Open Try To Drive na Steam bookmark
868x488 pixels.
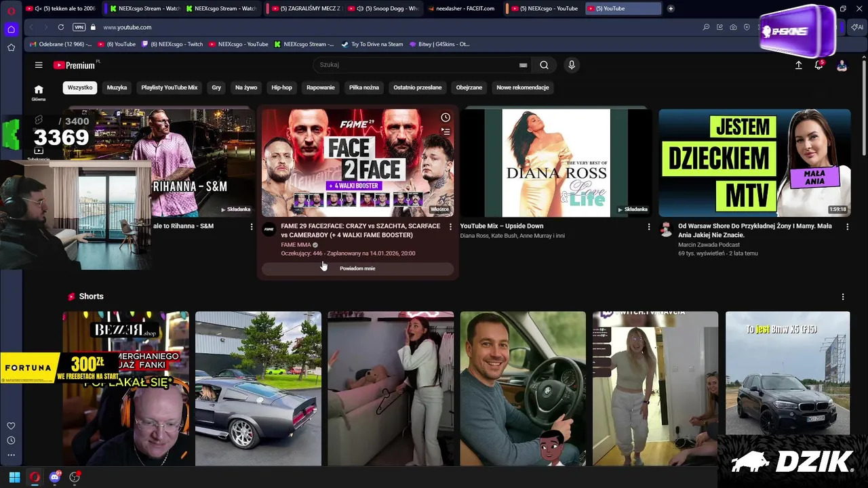[372, 44]
